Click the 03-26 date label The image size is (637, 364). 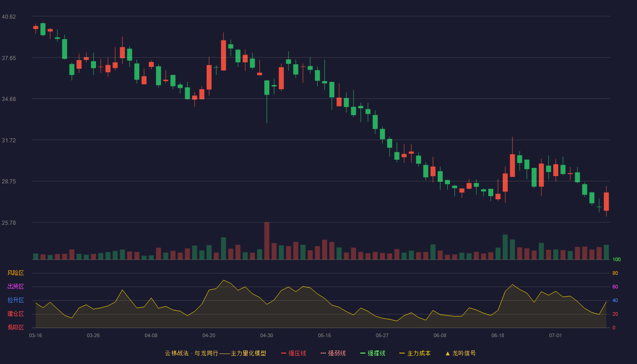[93, 335]
